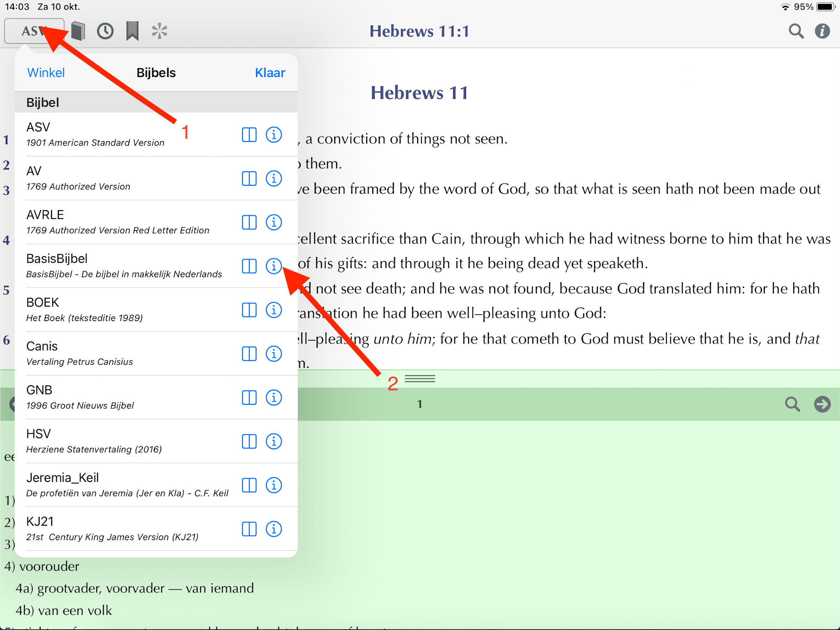Open the Winkel store link

tap(46, 72)
